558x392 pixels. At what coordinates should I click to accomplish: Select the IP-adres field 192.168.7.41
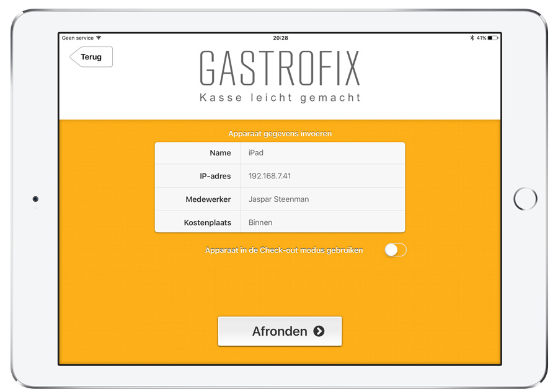point(322,176)
